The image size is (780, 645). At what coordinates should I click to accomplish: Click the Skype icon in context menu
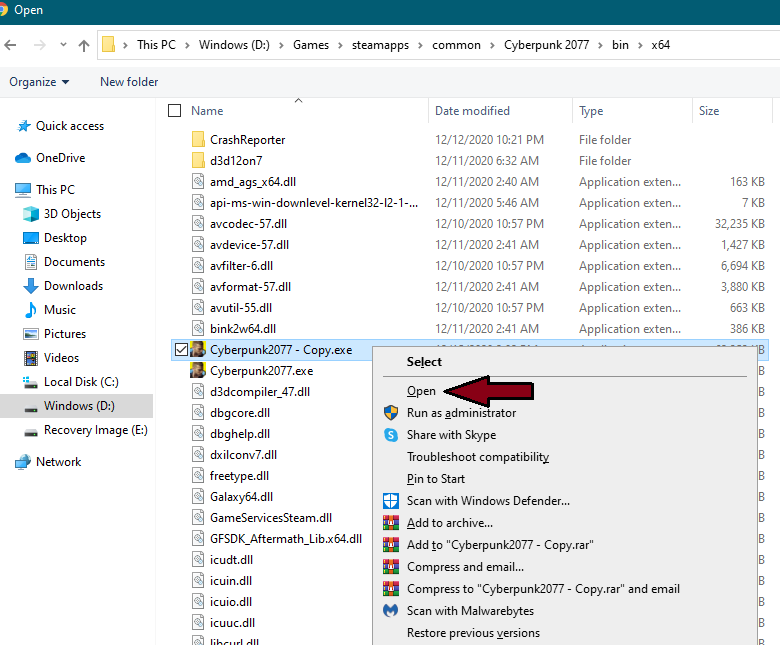(x=390, y=435)
